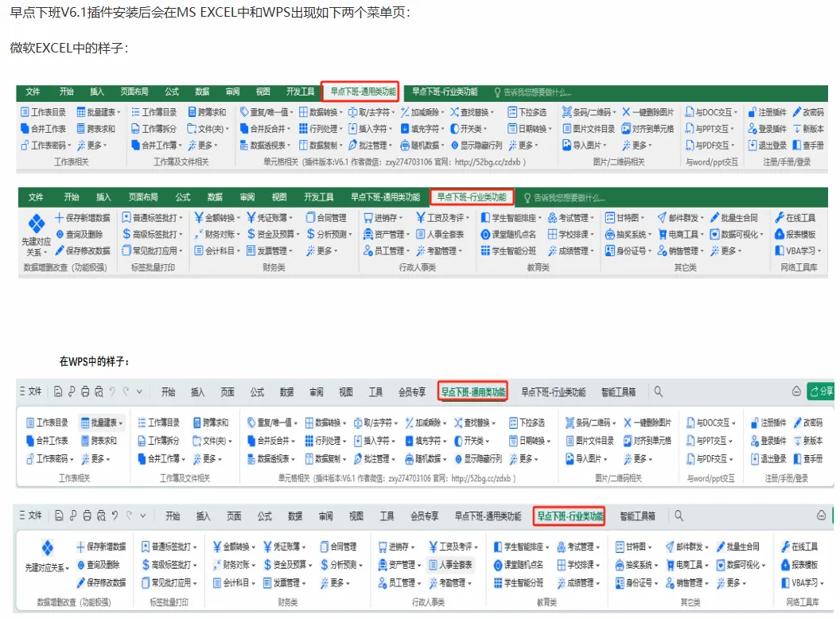Image resolution: width=840 pixels, height=619 pixels.
Task: Click print icon in WPS 通用类 toolbar
Action: click(85, 391)
